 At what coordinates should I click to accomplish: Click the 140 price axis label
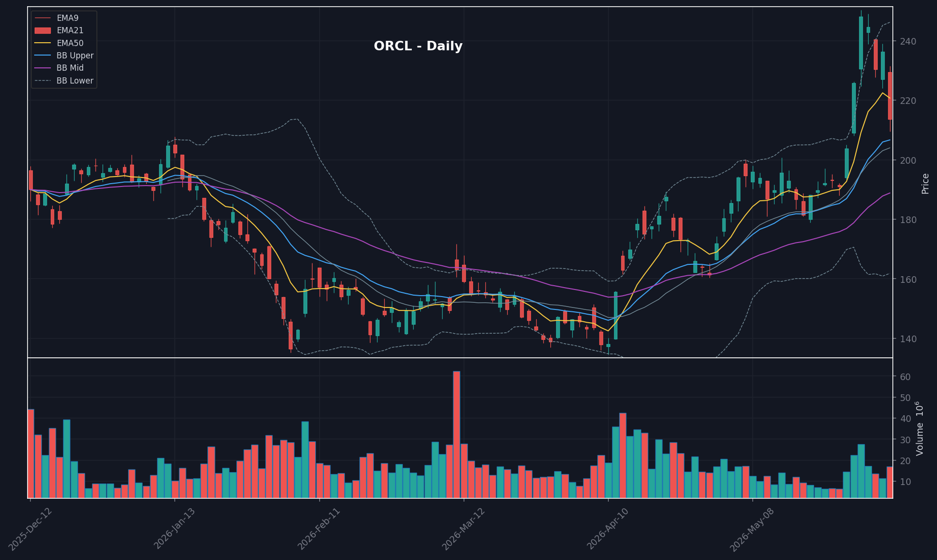click(908, 339)
